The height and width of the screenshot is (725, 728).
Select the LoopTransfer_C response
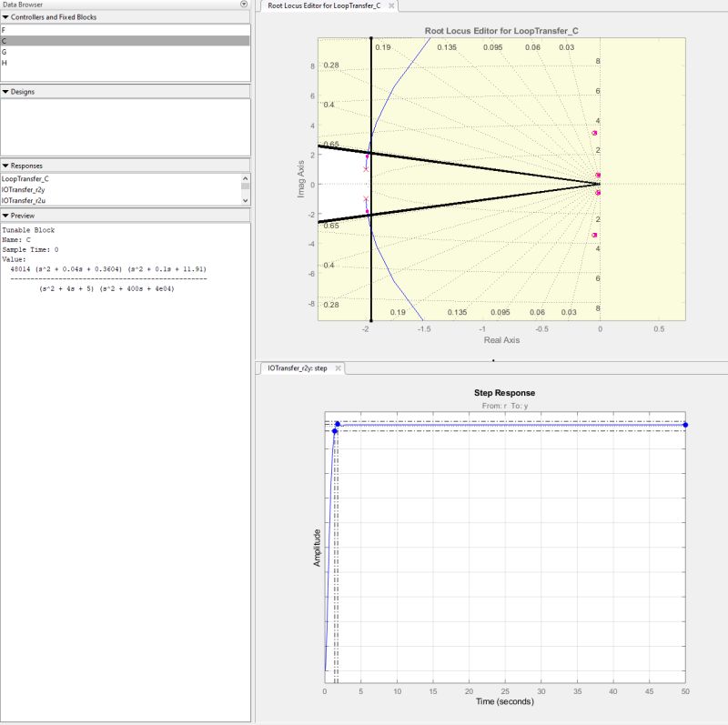(121, 178)
